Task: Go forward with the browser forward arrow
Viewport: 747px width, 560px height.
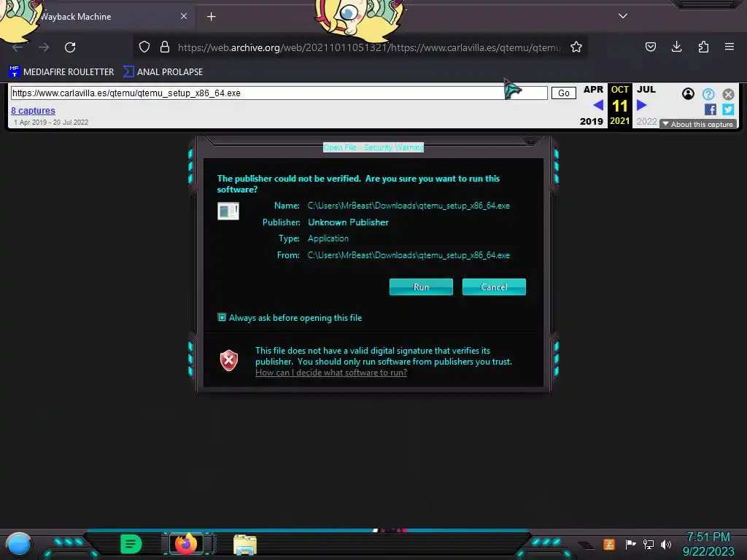Action: point(44,47)
